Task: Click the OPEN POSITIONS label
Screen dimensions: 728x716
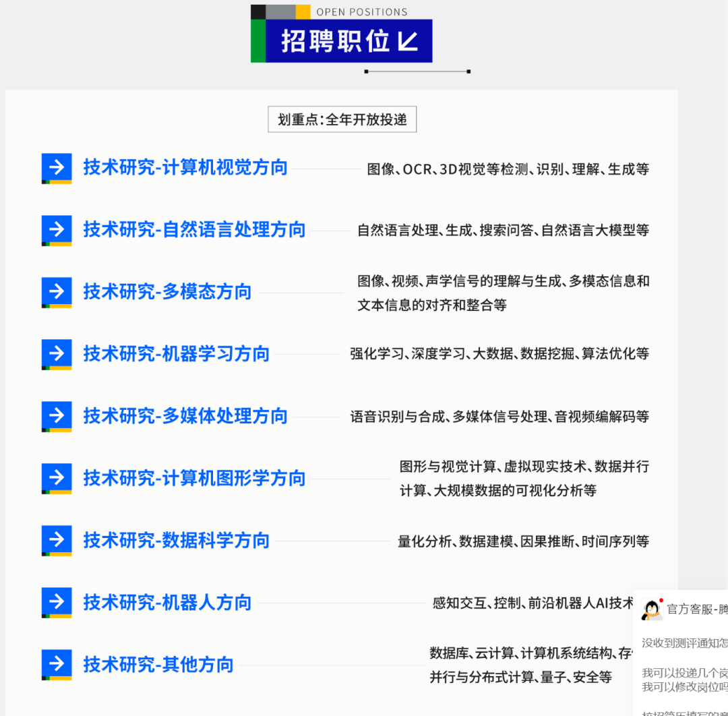Action: [362, 12]
